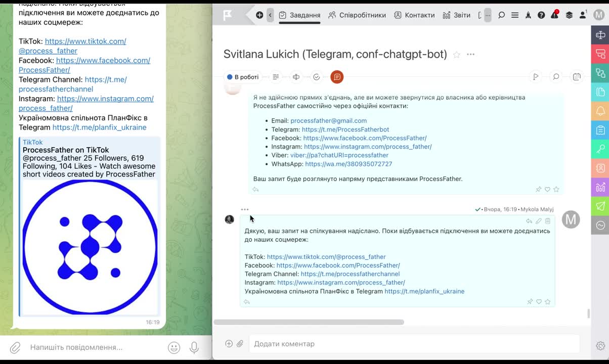Open ellipsis menu above Mykola Malyj's comment
Screen dimensions: 609x364
tap(245, 209)
